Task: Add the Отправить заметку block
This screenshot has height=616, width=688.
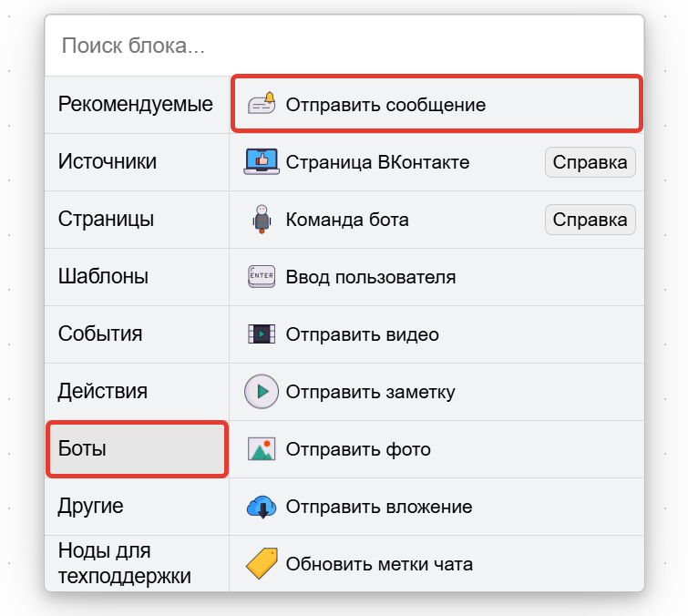Action: [436, 392]
